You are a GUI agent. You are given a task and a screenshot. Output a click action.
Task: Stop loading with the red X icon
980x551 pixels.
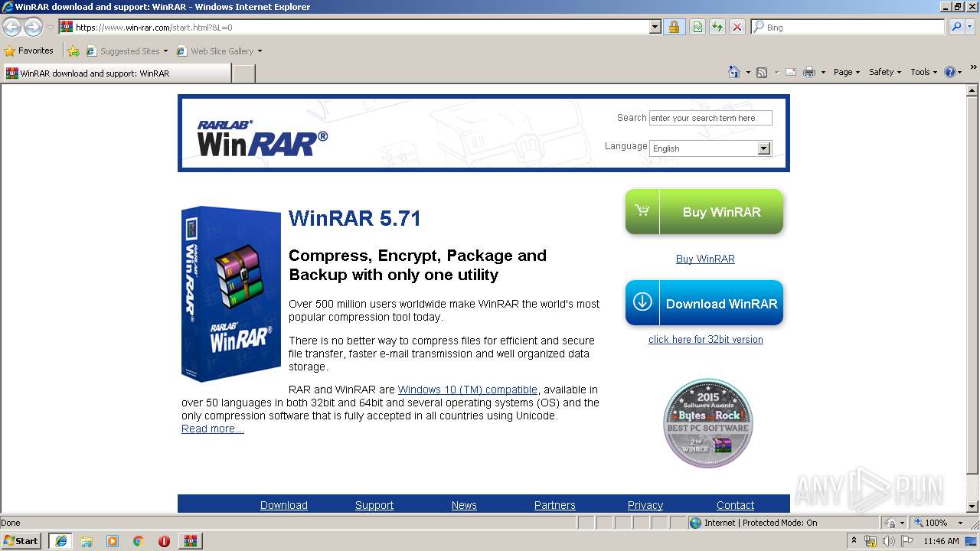(737, 28)
